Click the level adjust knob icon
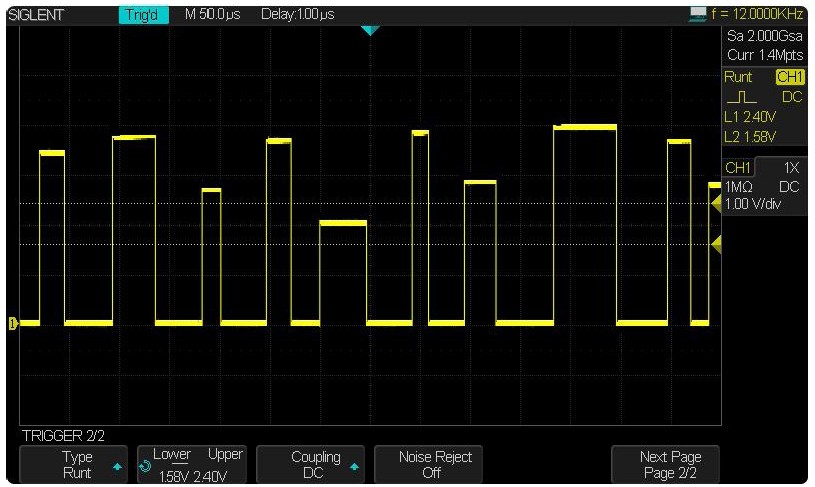This screenshot has height=487, width=815. click(146, 466)
